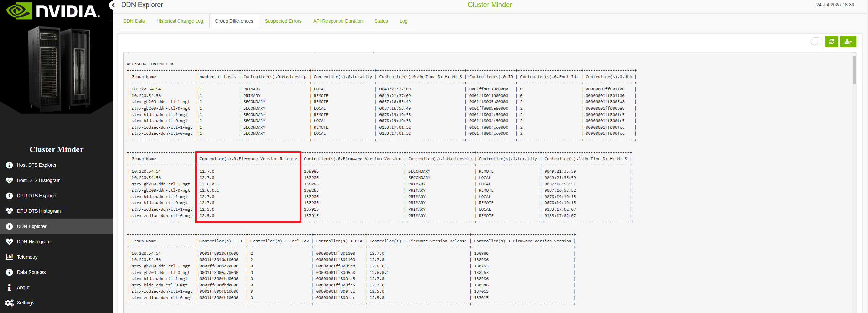Collapse the sidebar with the chevron arrow
868x313 pixels.
pyautogui.click(x=113, y=5)
